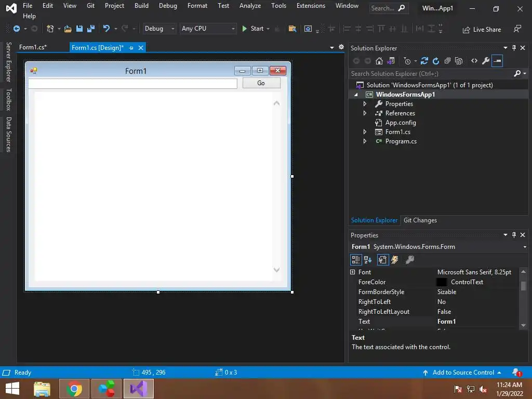Toggle Categorized view in Properties panel
532x399 pixels.
tap(356, 260)
